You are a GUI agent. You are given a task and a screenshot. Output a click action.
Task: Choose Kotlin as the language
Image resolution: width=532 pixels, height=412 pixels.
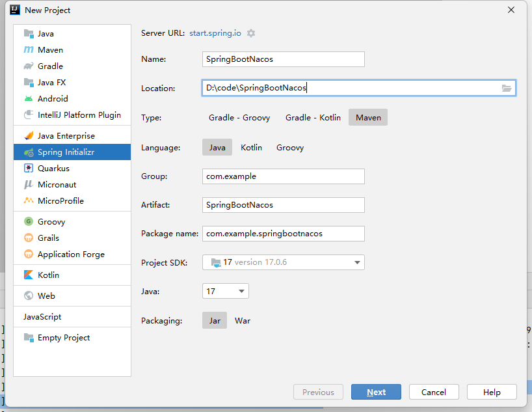coord(252,147)
